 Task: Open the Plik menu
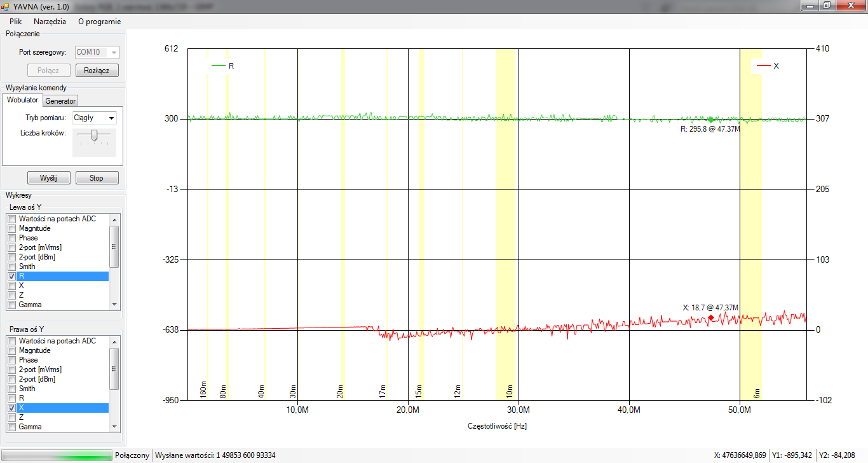coord(16,21)
